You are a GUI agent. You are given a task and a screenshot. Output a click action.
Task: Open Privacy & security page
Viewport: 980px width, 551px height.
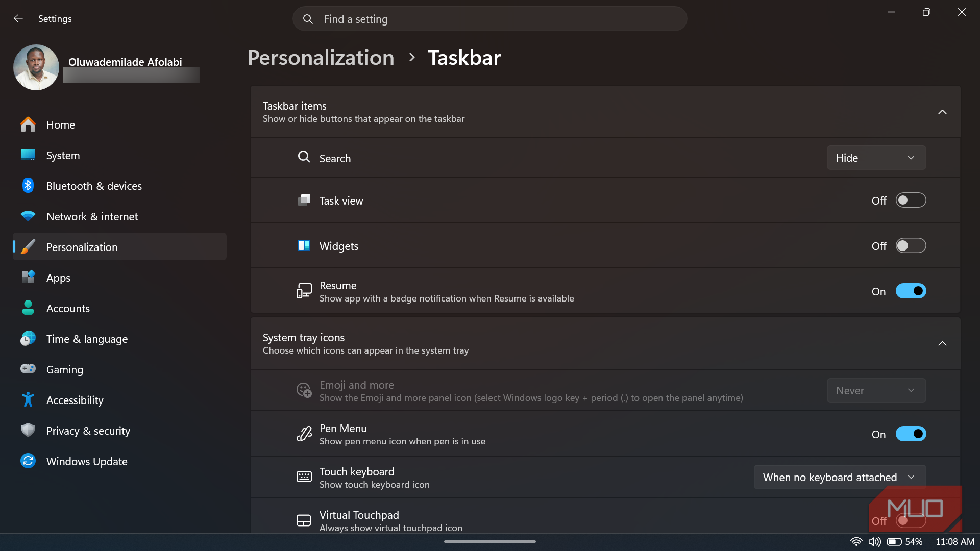point(119,431)
